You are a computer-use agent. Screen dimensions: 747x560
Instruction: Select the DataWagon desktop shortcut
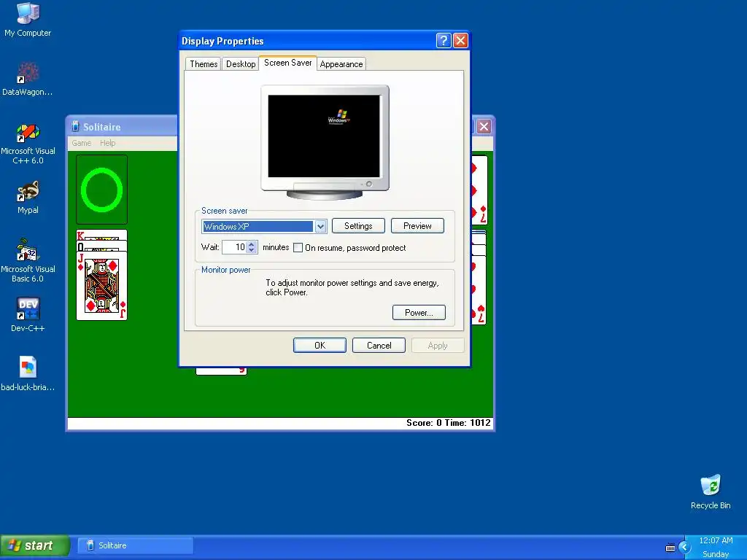click(x=28, y=79)
